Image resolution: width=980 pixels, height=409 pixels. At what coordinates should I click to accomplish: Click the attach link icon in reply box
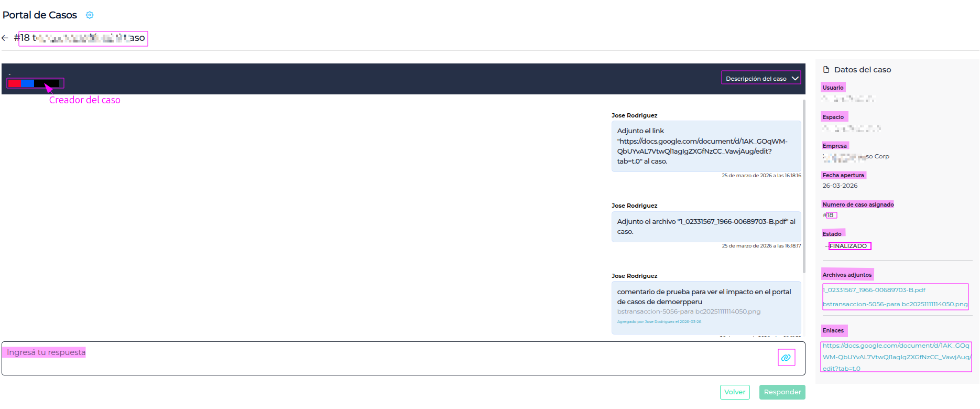coord(786,358)
